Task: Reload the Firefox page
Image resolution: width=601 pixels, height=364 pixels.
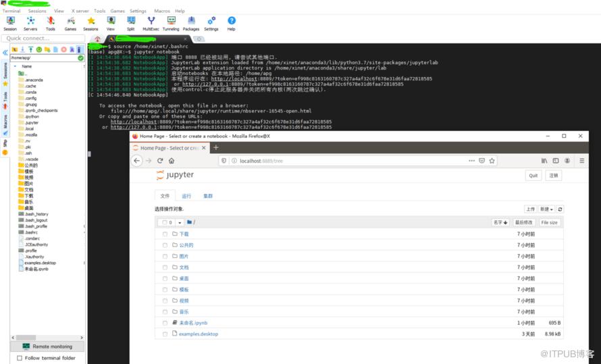Action: [160, 161]
